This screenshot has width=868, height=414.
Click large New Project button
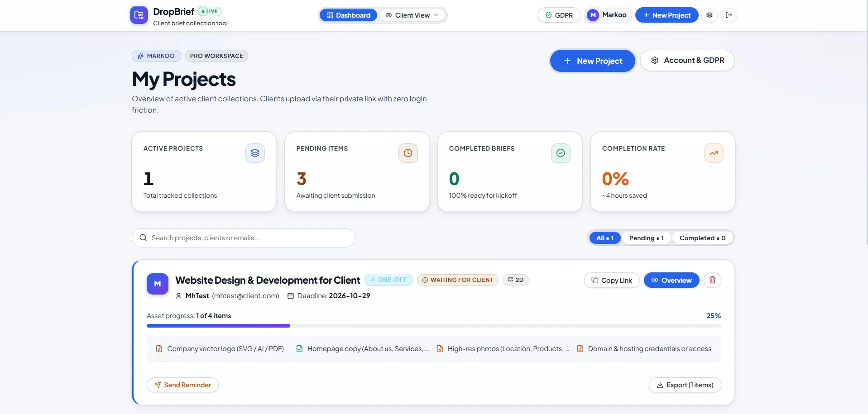(x=592, y=61)
